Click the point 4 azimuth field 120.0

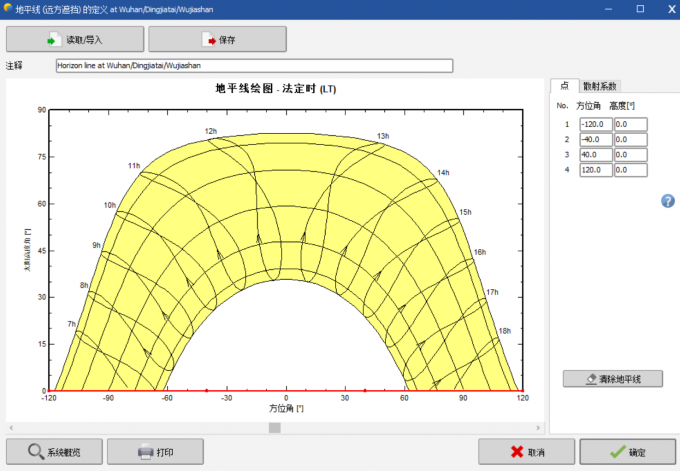(x=596, y=170)
